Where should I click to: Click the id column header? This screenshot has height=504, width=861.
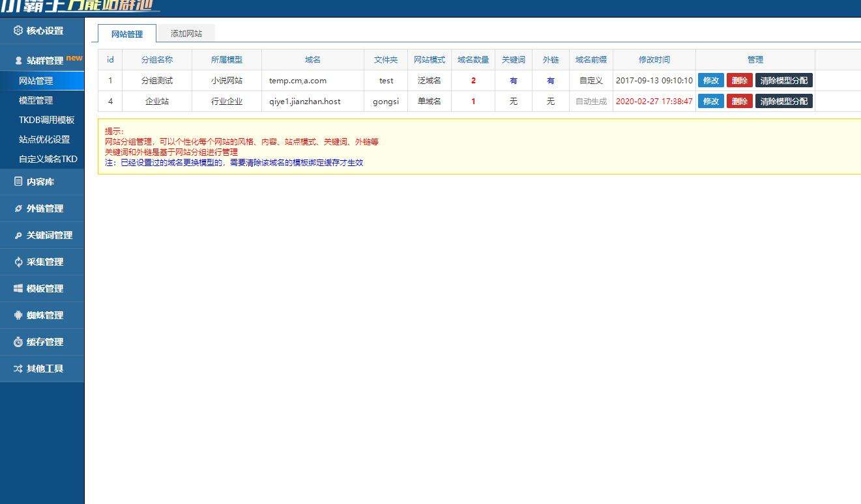(110, 59)
